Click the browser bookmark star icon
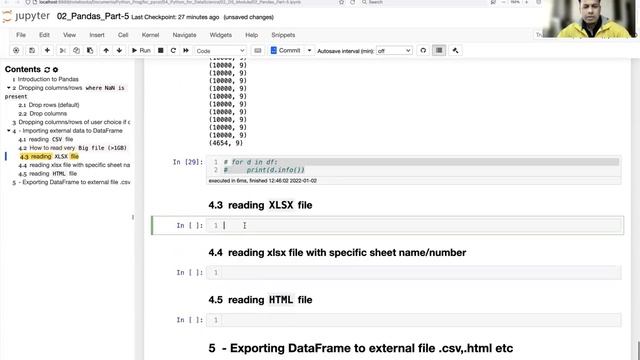 341,2
